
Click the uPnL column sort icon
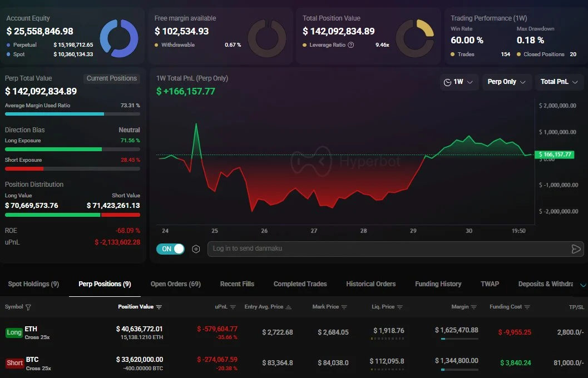pyautogui.click(x=233, y=307)
